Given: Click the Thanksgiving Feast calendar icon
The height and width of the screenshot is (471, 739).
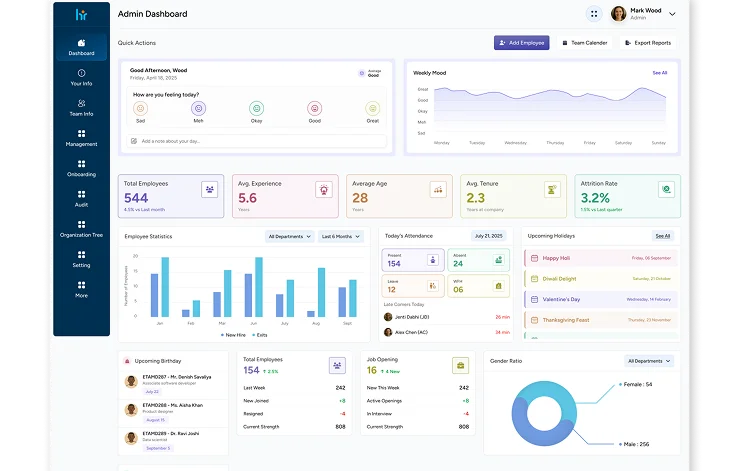Looking at the screenshot, I should click(534, 320).
